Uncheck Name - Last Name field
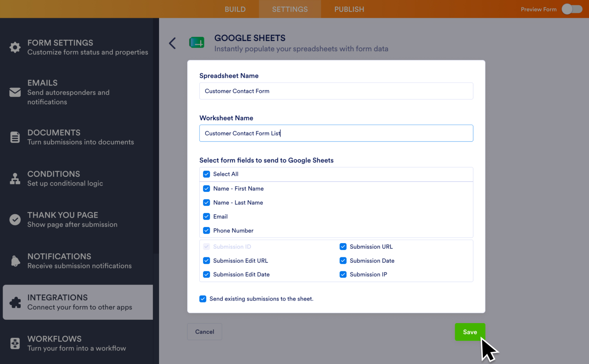Screen dimensions: 589x364 (206, 203)
